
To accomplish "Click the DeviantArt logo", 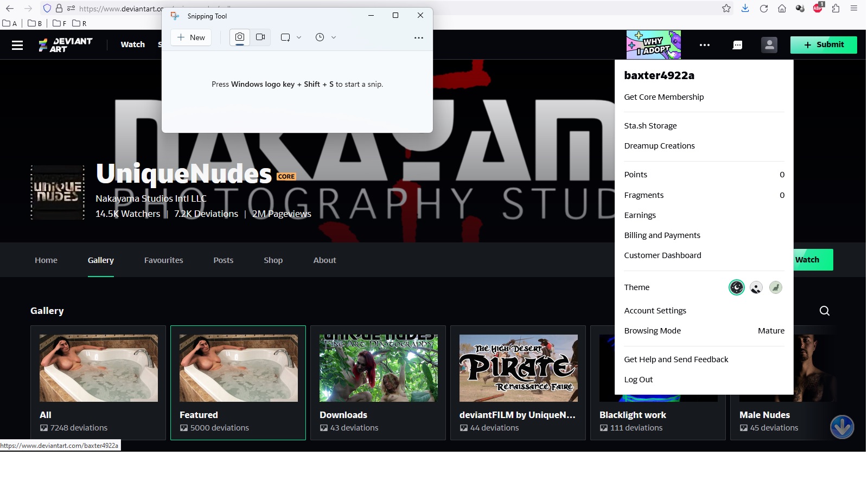I will click(x=66, y=45).
